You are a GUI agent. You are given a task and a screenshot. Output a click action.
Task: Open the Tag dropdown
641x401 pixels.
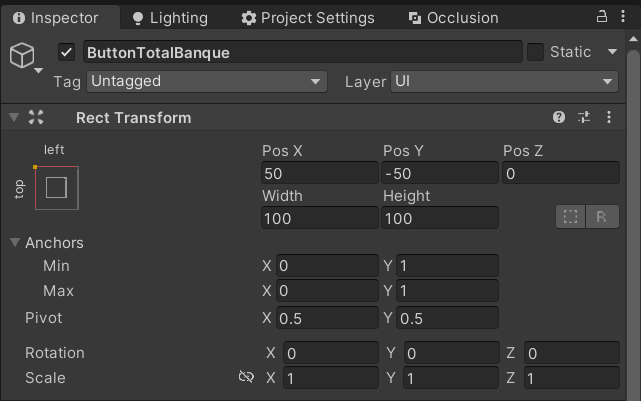(207, 81)
